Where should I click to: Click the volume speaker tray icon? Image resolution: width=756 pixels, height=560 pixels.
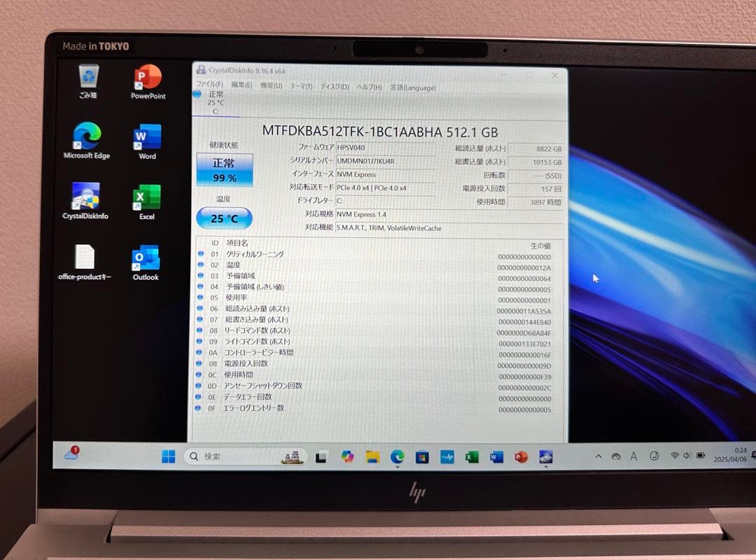686,455
